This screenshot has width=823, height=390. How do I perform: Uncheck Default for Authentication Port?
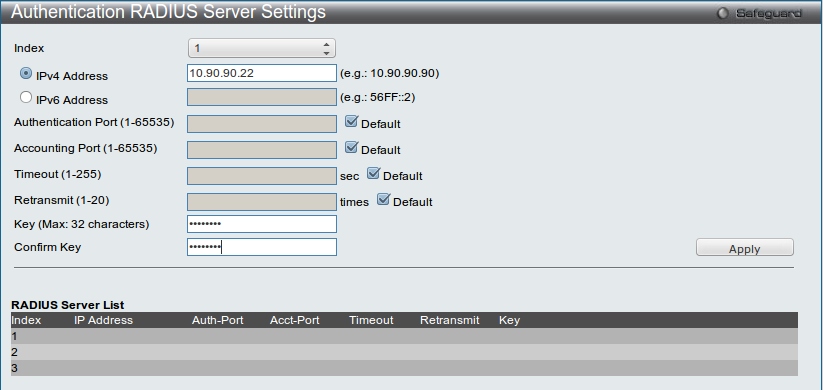point(351,122)
